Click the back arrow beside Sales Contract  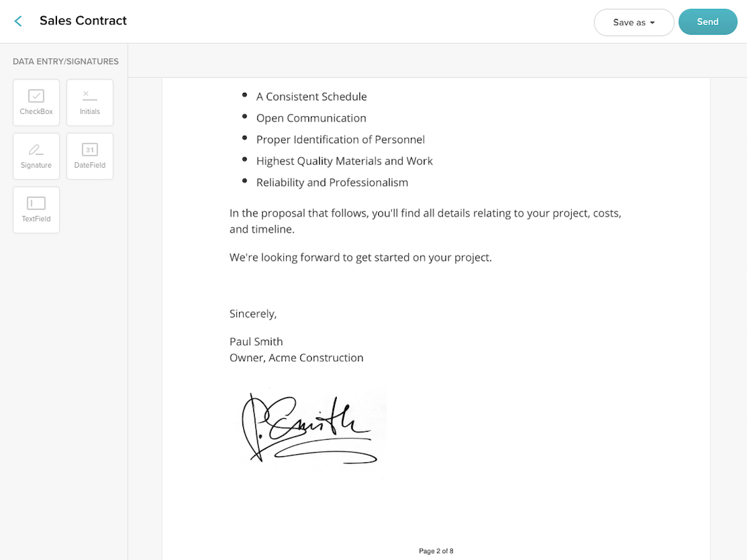point(18,21)
